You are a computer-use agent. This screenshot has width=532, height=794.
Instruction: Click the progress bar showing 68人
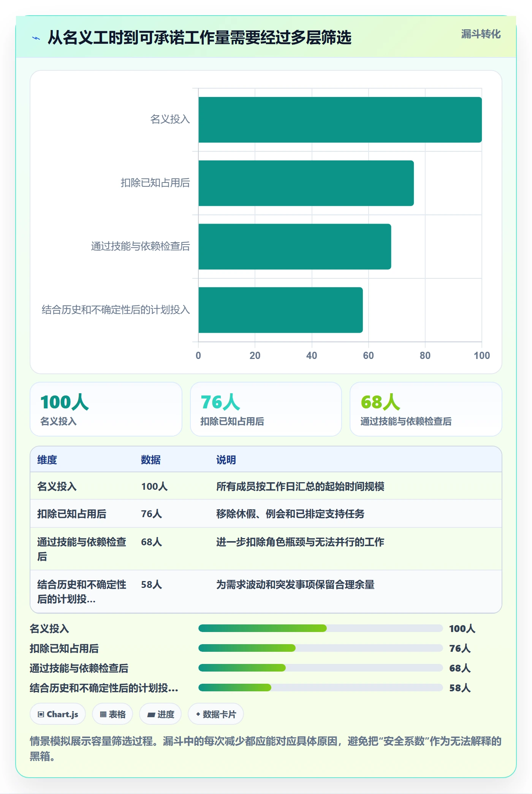click(320, 668)
